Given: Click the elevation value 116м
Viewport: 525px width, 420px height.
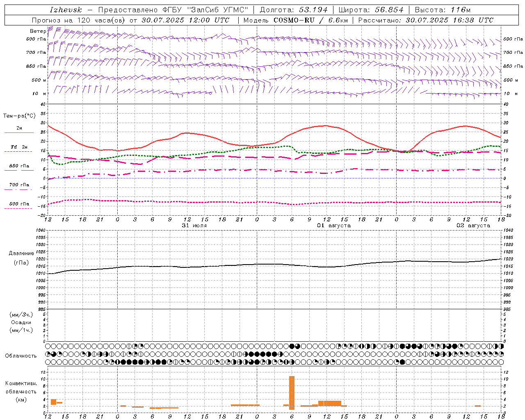Looking at the screenshot, I should click(460, 10).
